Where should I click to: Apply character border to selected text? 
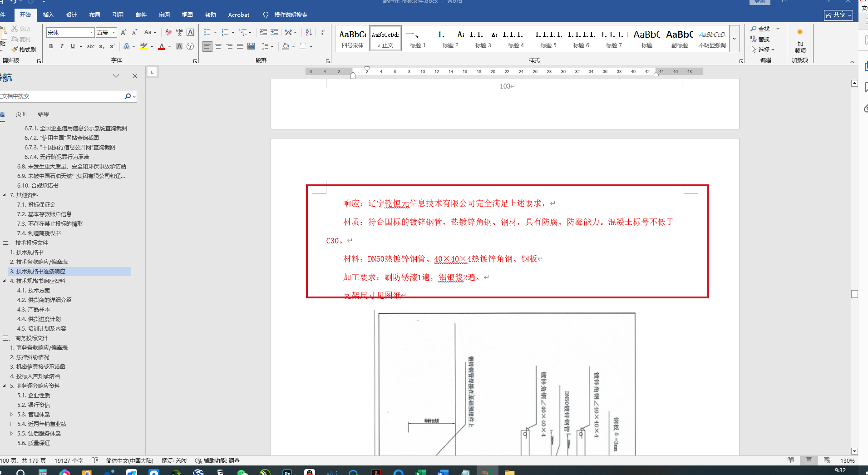pos(190,33)
